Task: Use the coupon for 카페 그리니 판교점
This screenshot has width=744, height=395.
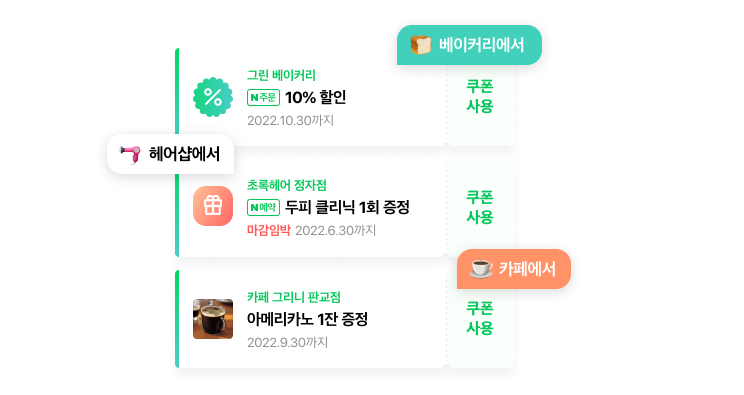Action: (480, 318)
